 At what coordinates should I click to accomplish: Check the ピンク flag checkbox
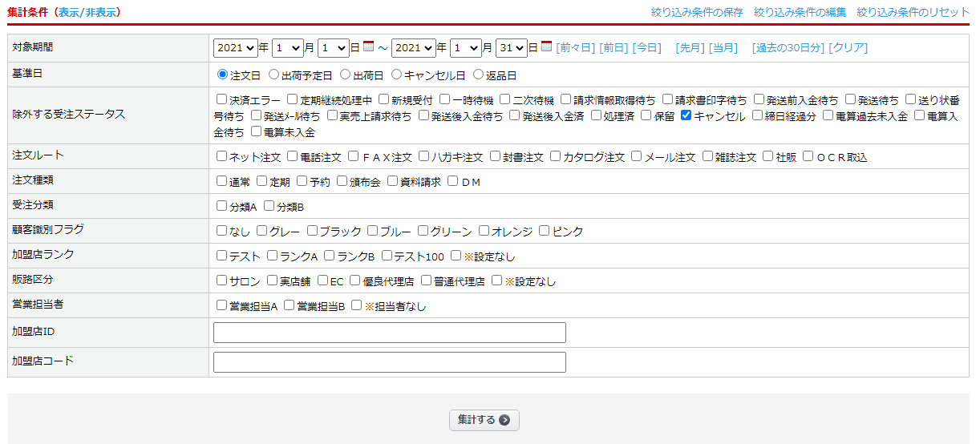(x=545, y=231)
